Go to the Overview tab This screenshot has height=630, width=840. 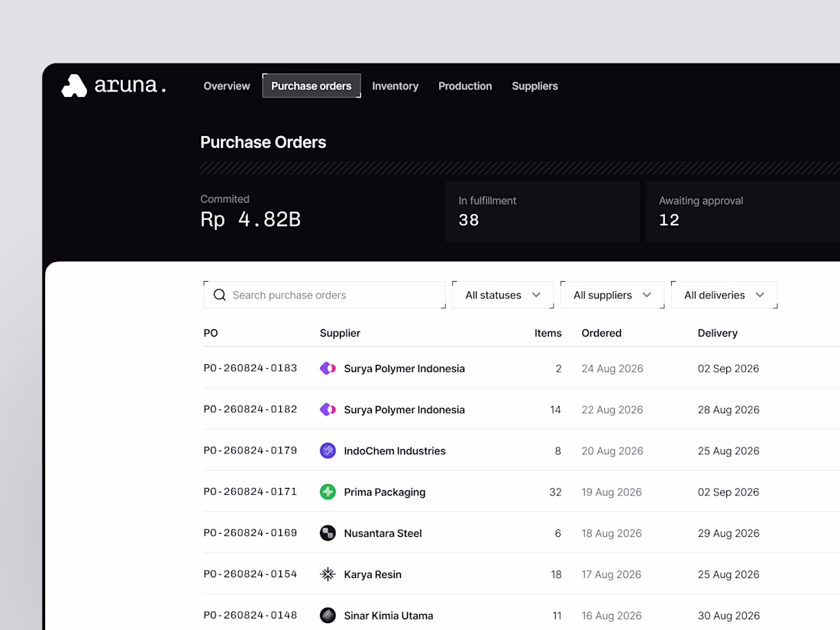tap(227, 86)
